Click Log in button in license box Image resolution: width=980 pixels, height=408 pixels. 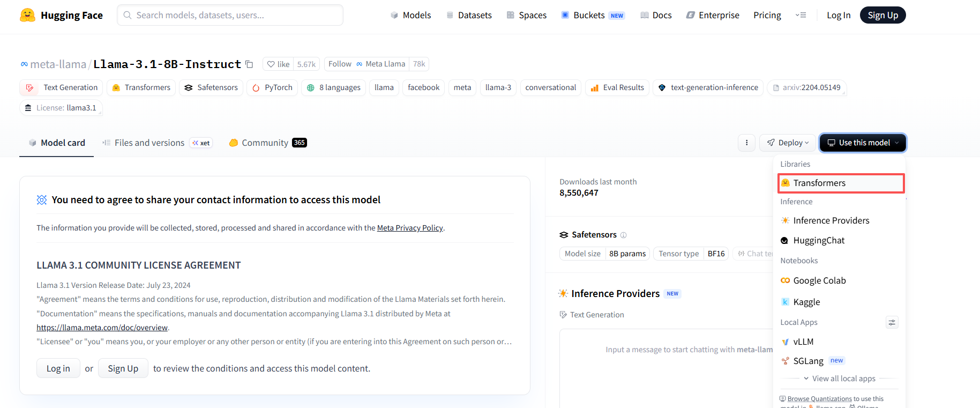58,368
